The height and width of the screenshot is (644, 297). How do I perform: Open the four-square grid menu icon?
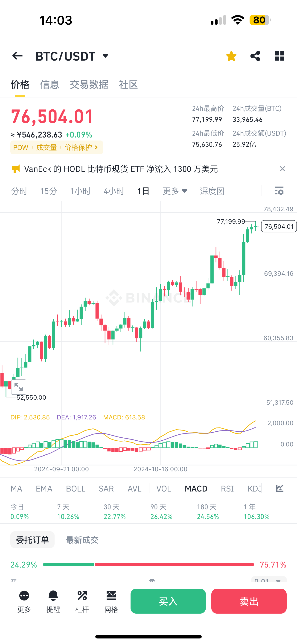tap(280, 56)
